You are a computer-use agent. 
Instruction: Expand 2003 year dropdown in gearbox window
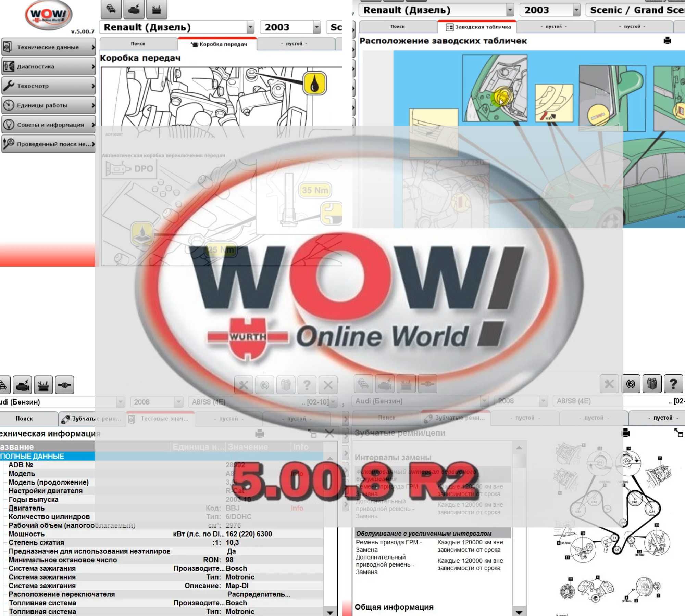click(x=317, y=27)
